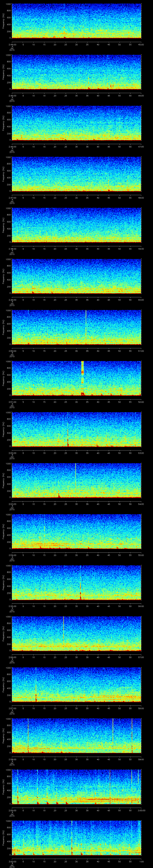Click the spectrogram panel starting at 2:59:00
Viewport: 153px width, 868px height.
[x=77, y=787]
